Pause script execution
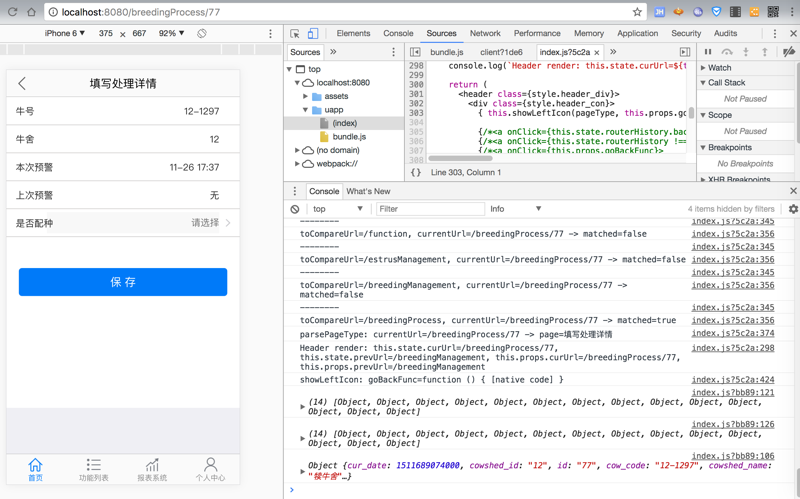Image resolution: width=800 pixels, height=499 pixels. click(708, 52)
